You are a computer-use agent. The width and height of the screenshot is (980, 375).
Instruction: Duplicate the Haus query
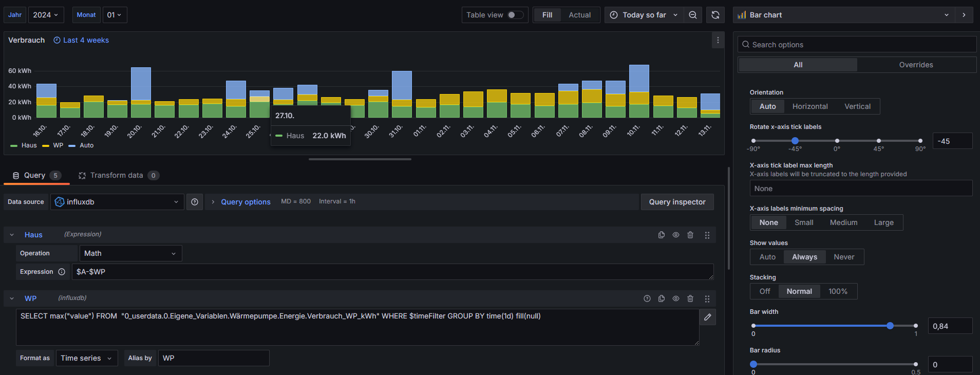(662, 235)
